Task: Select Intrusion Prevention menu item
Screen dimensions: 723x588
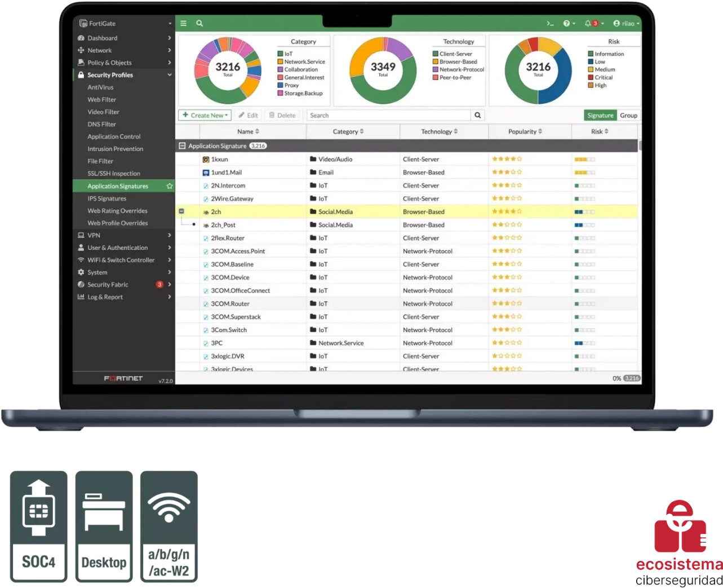Action: click(x=115, y=149)
